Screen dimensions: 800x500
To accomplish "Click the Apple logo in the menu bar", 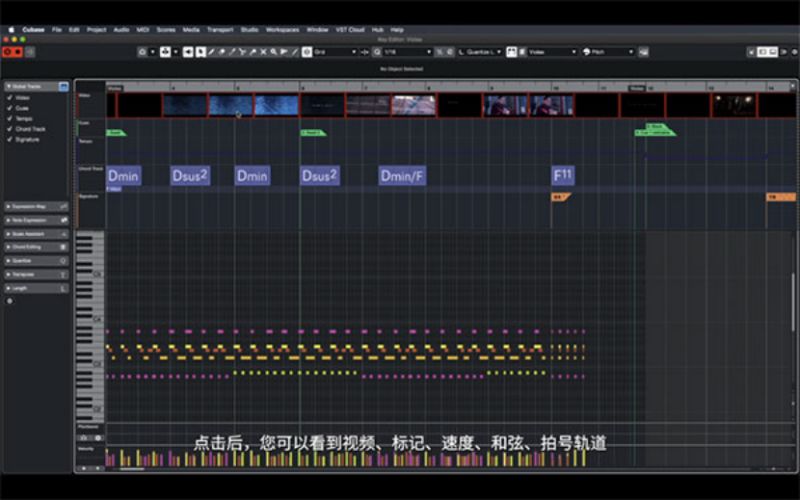I will click(11, 30).
